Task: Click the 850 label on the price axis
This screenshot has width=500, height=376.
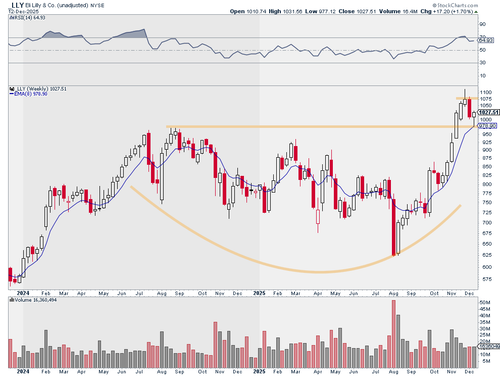Action: (x=487, y=166)
